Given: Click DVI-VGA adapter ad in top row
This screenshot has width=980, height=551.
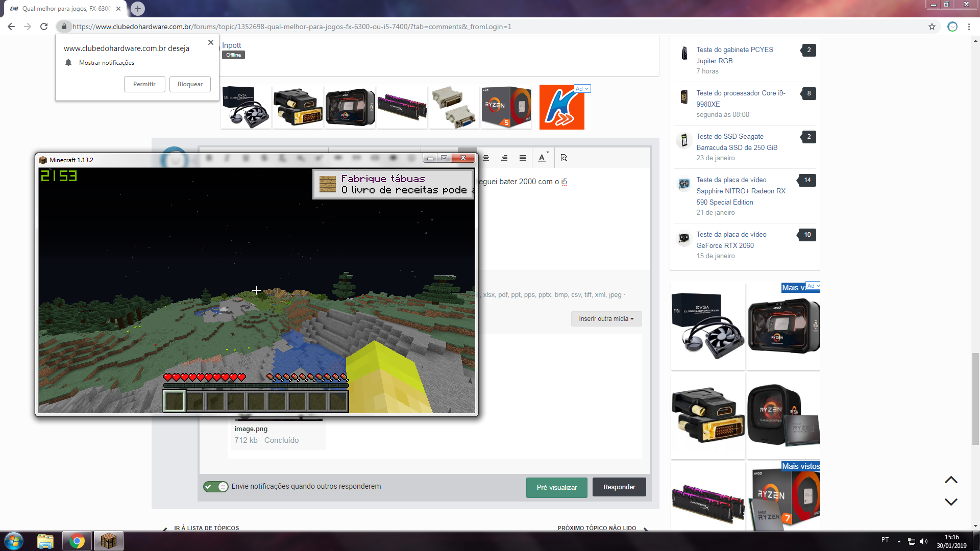Looking at the screenshot, I should 454,107.
